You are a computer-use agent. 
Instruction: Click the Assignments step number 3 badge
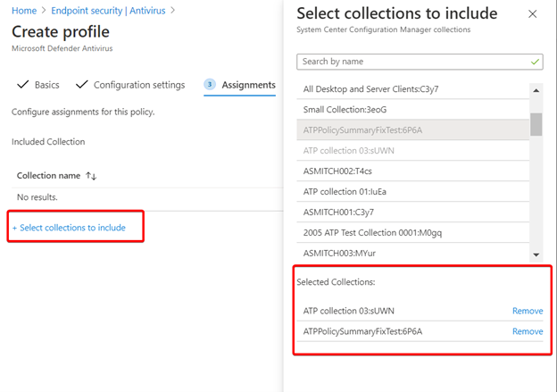coord(210,85)
